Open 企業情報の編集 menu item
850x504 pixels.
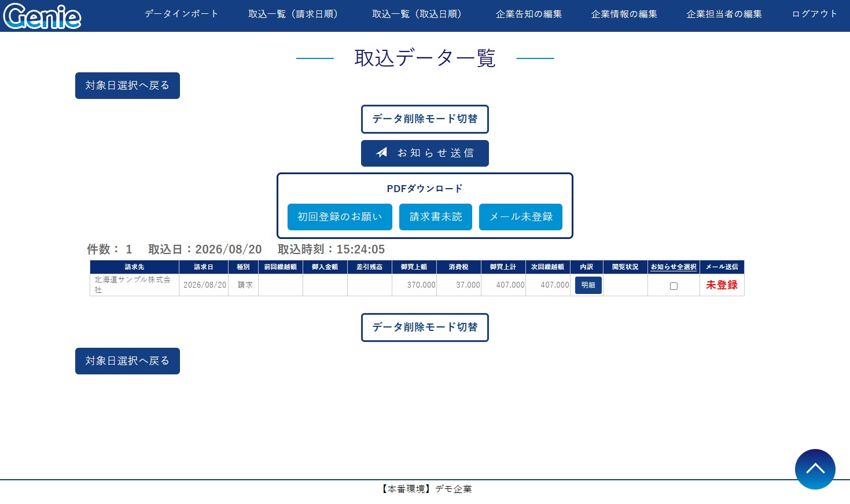624,14
